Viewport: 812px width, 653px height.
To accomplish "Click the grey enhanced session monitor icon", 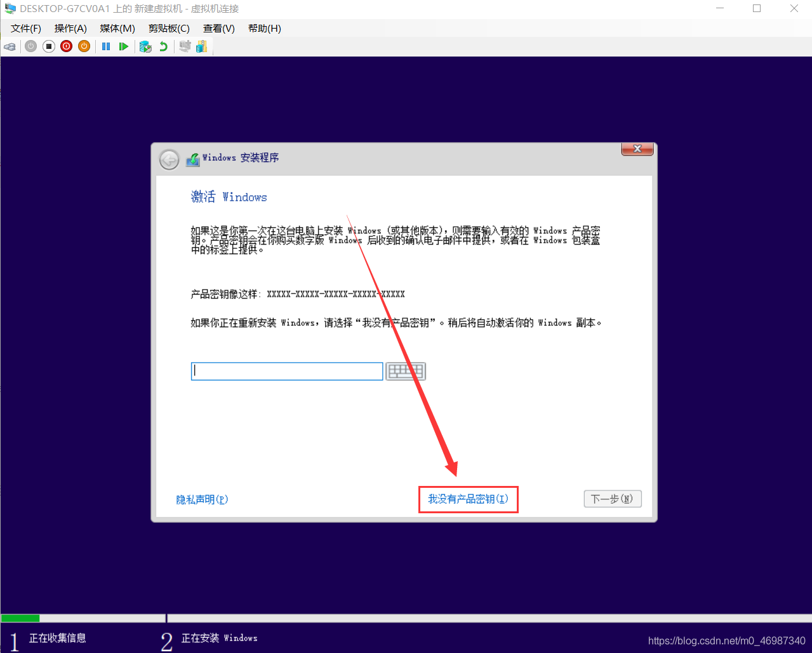I will coord(185,46).
